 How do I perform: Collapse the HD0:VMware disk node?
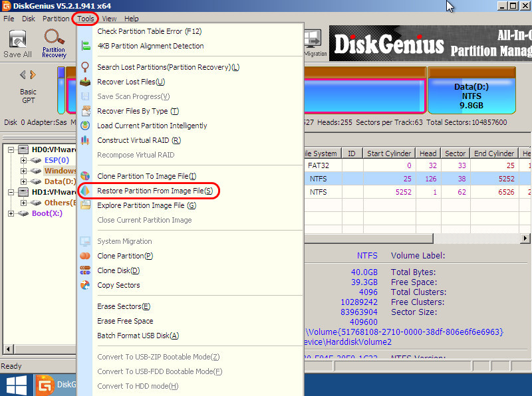(x=11, y=149)
